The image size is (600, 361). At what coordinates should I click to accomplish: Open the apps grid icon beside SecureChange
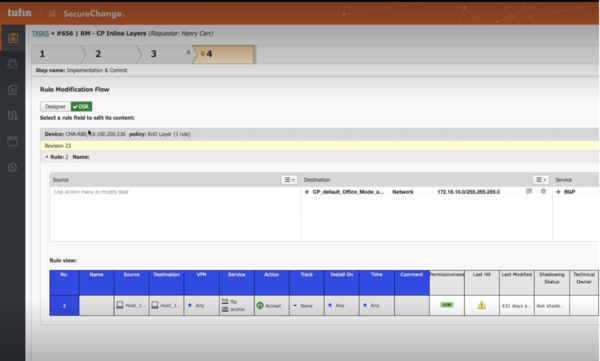coord(52,14)
